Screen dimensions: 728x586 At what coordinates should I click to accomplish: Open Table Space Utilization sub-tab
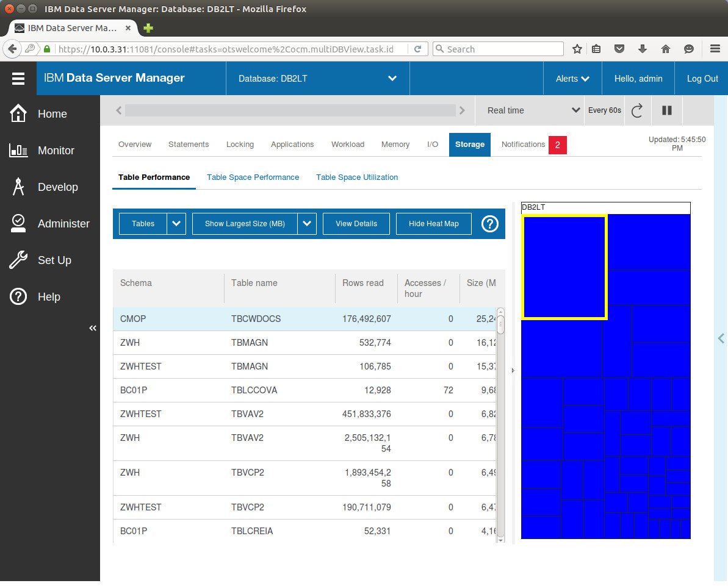(357, 177)
